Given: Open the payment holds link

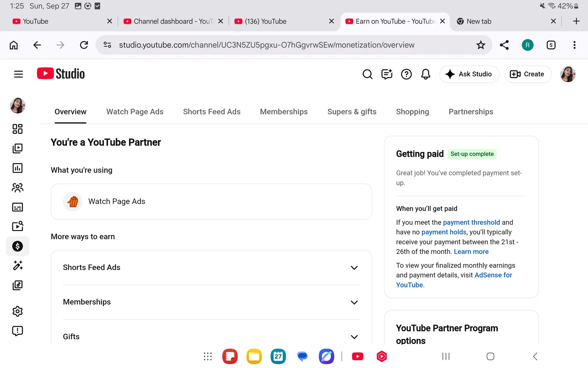Looking at the screenshot, I should click(x=444, y=232).
